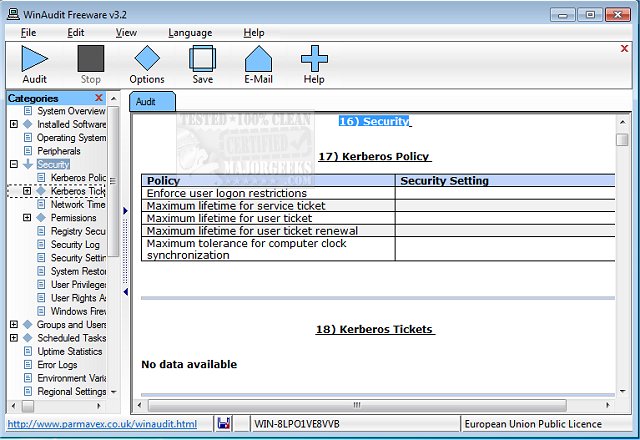Open Help using the plus icon
Image resolution: width=640 pixels, height=440 pixels.
click(x=314, y=60)
